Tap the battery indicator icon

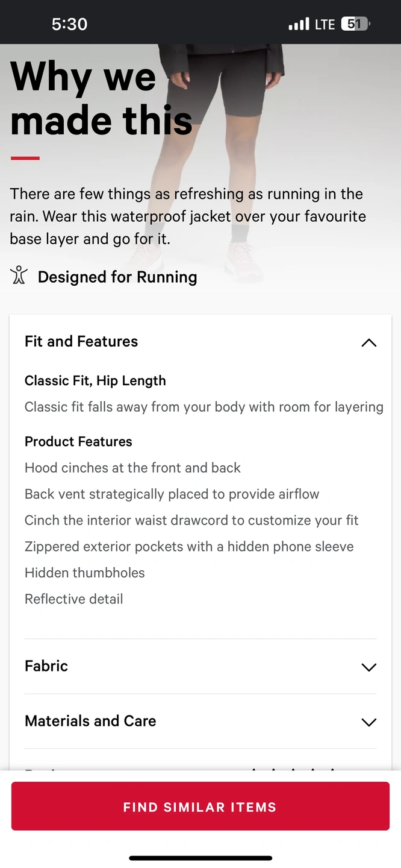[x=355, y=24]
